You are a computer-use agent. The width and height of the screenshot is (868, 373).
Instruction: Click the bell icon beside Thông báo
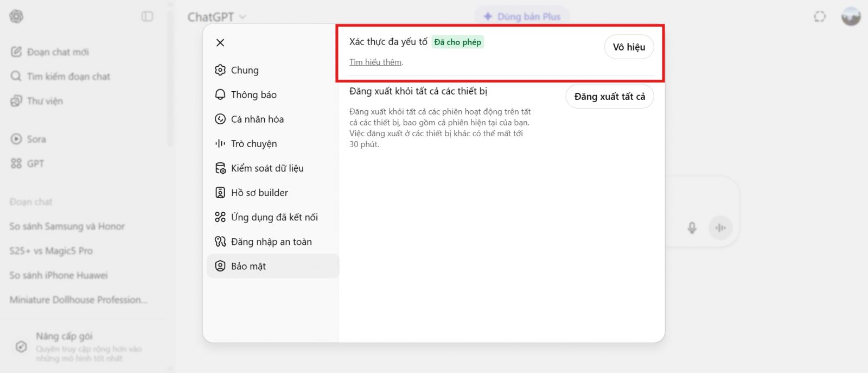point(220,94)
